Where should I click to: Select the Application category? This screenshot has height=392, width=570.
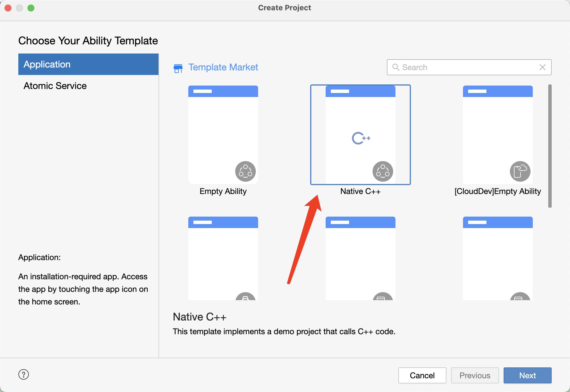[x=88, y=64]
